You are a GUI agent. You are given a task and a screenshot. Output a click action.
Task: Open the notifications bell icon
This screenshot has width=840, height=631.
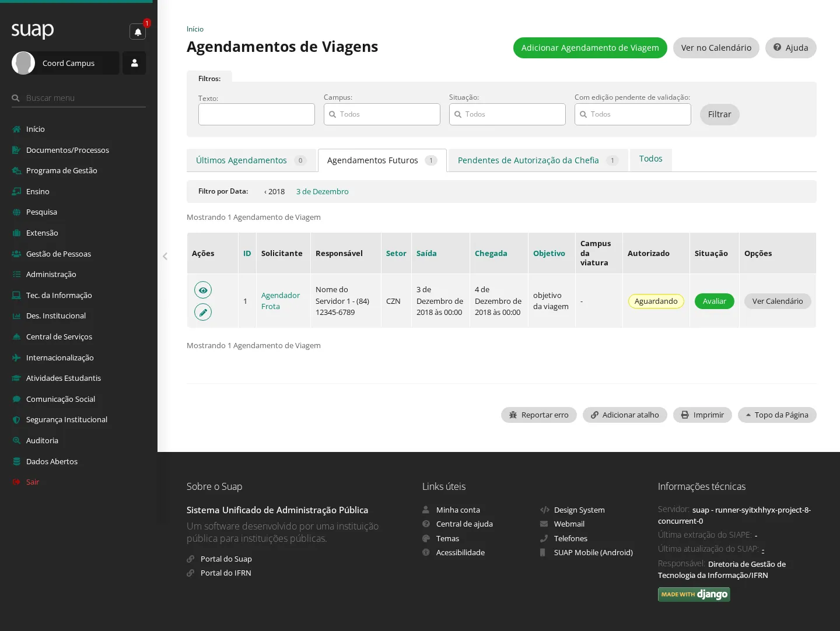point(138,31)
